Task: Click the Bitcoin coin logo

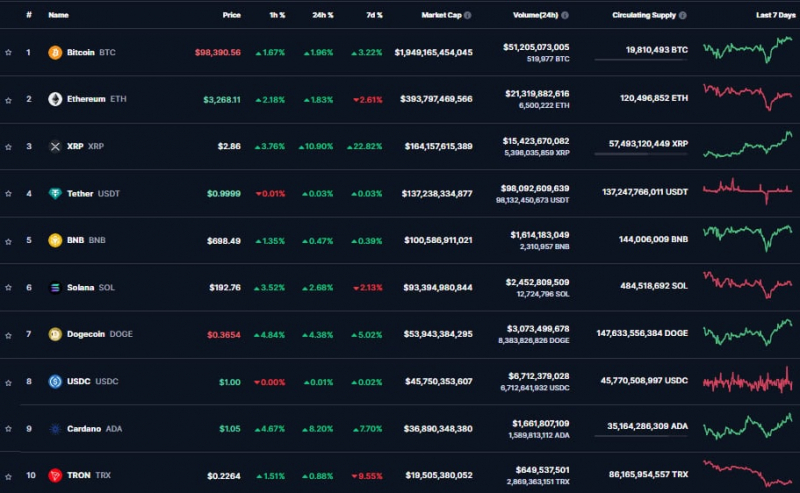Action: pyautogui.click(x=55, y=52)
